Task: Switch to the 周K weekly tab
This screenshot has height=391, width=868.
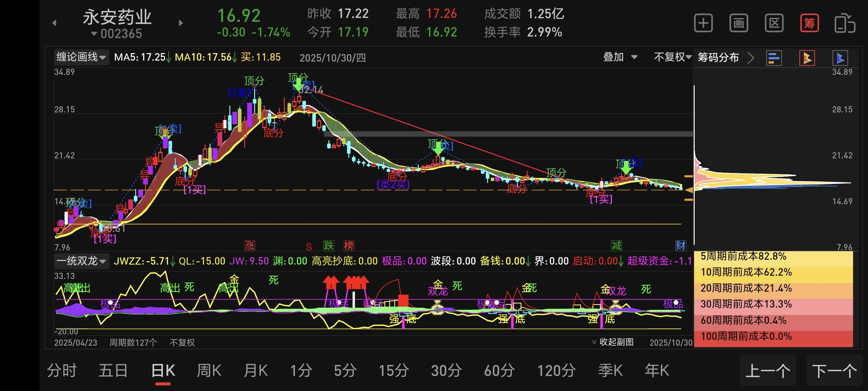Action: pos(209,370)
